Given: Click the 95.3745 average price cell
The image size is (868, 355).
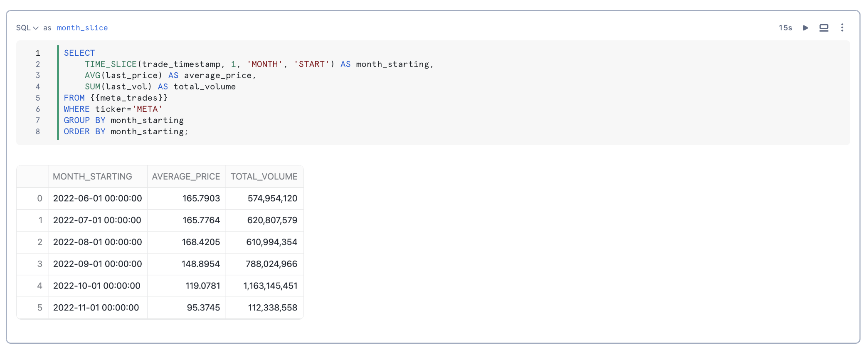Looking at the screenshot, I should (x=203, y=308).
